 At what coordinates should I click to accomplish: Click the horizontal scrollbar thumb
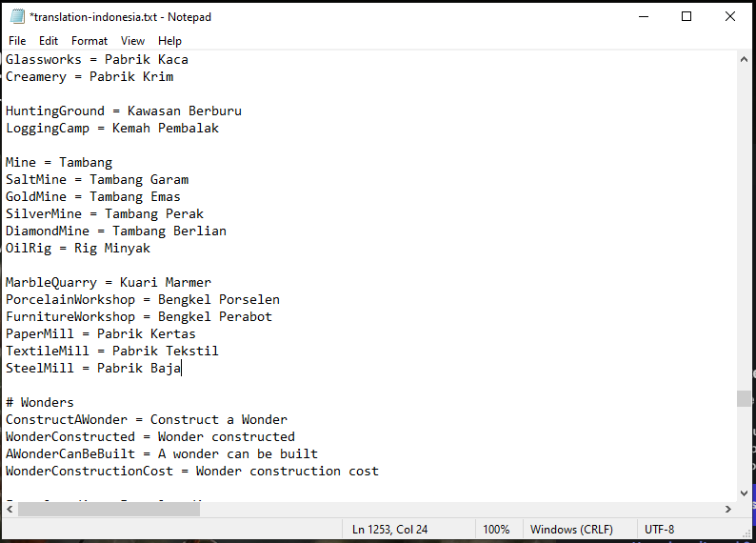(x=109, y=509)
